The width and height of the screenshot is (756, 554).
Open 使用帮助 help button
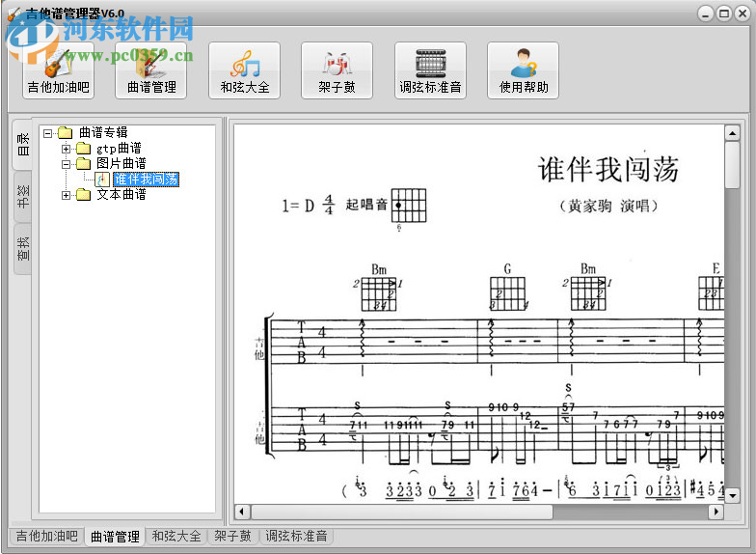click(x=523, y=70)
